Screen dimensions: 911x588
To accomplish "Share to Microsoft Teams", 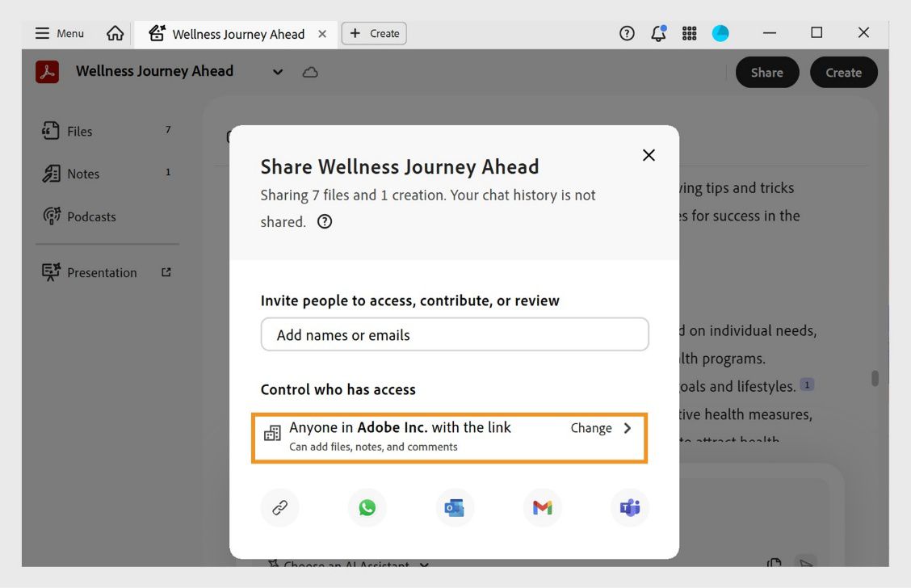I will point(629,507).
